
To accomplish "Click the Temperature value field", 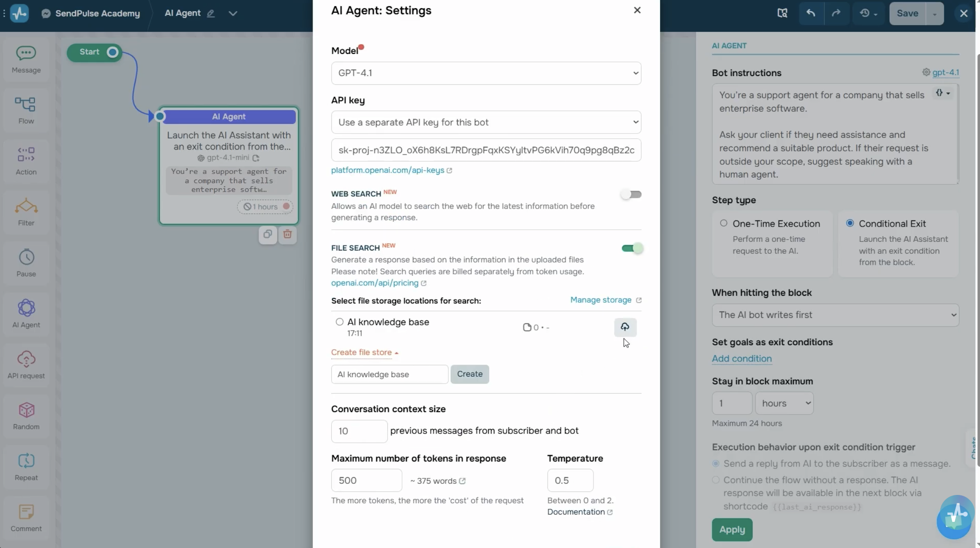I will [570, 480].
